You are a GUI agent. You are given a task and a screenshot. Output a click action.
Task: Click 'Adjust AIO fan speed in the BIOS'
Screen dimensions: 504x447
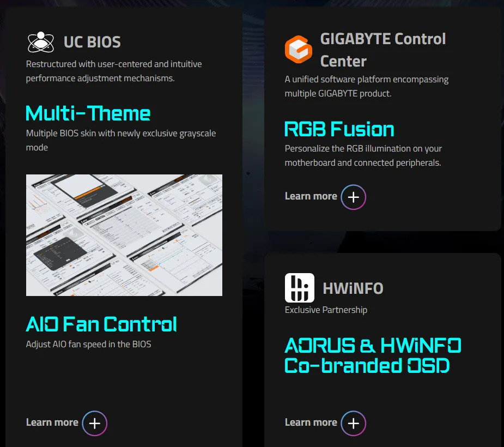pos(88,345)
